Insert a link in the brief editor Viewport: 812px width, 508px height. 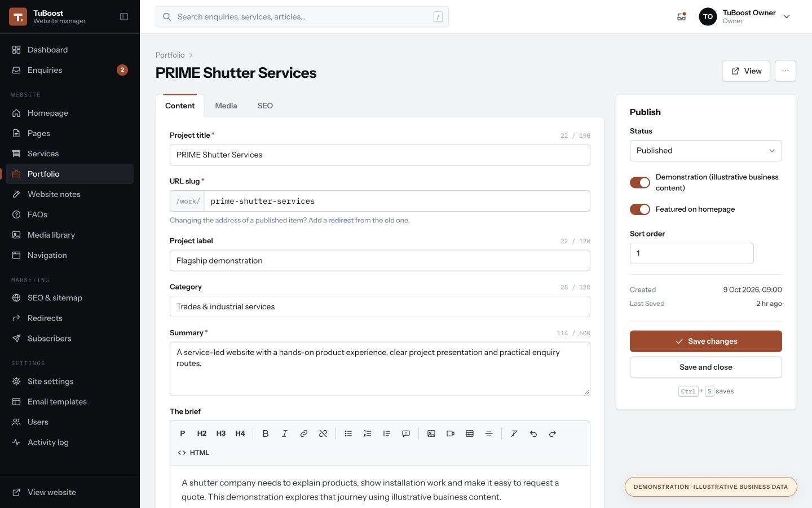click(304, 433)
